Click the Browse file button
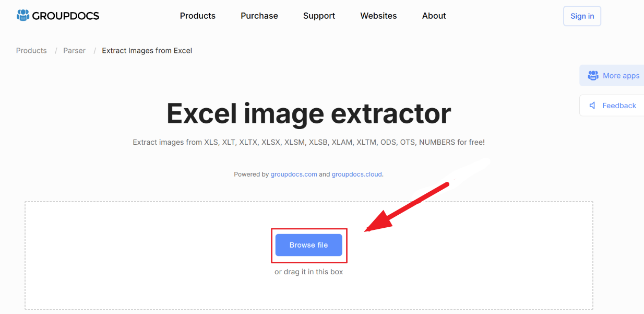Image resolution: width=644 pixels, height=314 pixels. click(309, 245)
